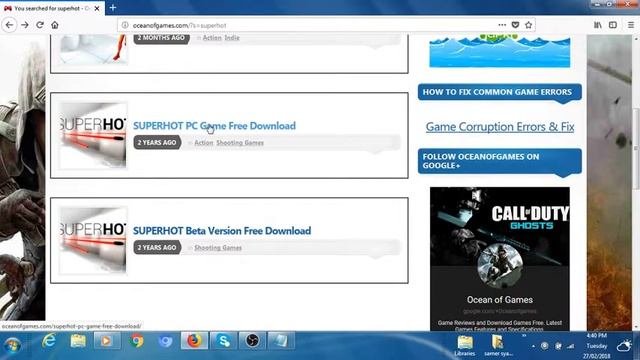Go back using the browser back arrow

coord(9,25)
